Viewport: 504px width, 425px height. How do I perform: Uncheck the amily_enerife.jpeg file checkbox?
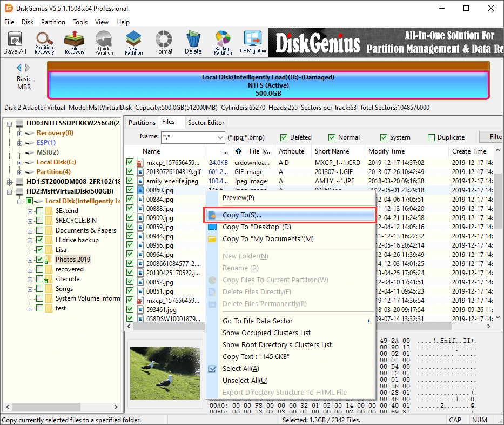click(x=130, y=181)
